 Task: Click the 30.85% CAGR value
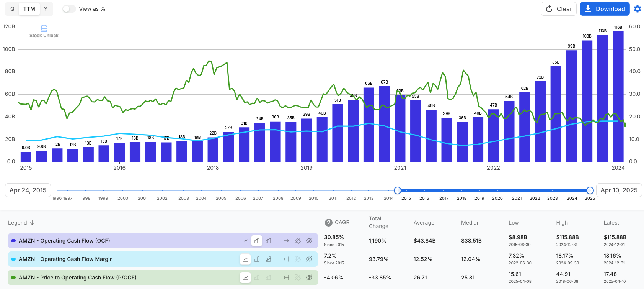(x=334, y=237)
